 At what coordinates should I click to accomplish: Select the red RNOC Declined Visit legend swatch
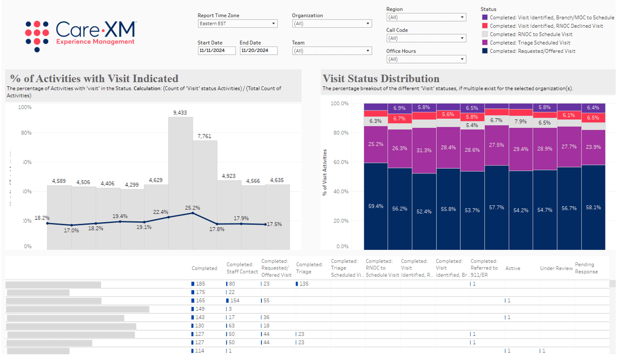tap(485, 26)
